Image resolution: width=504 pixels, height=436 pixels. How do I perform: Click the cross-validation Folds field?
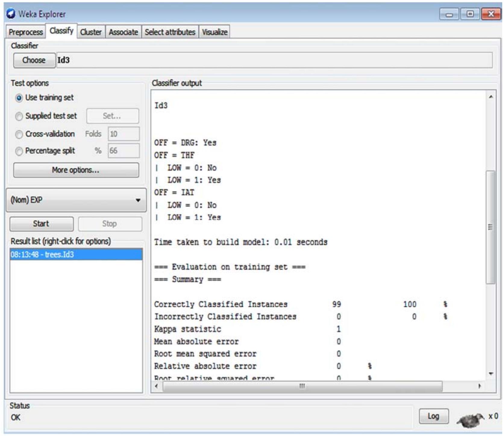click(x=124, y=134)
